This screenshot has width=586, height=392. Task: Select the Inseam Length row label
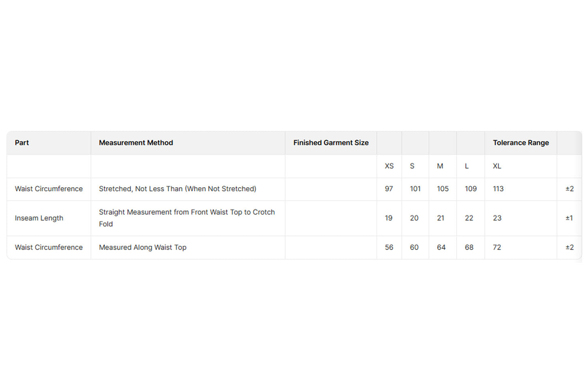(x=39, y=218)
